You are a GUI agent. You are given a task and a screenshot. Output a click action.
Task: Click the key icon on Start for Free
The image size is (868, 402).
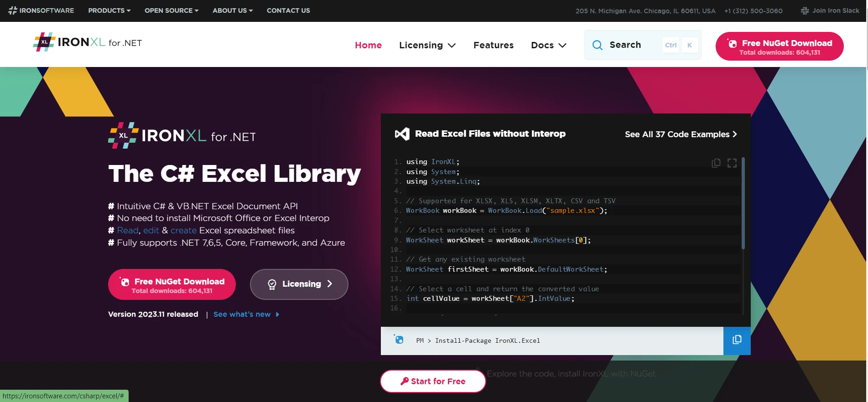[x=405, y=381]
